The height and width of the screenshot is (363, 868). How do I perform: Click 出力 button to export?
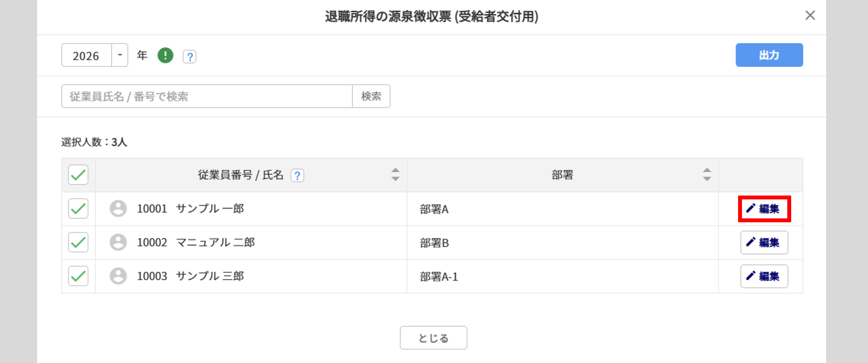tap(769, 55)
